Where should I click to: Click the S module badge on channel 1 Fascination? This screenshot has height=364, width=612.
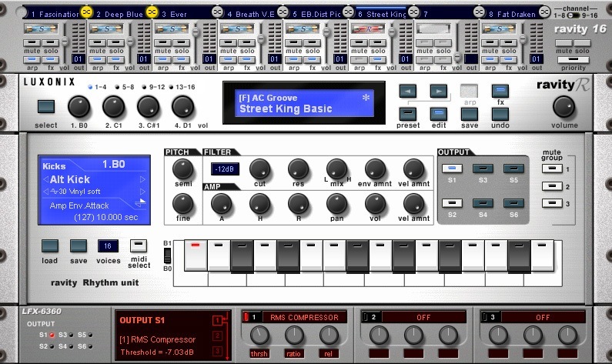[41, 29]
